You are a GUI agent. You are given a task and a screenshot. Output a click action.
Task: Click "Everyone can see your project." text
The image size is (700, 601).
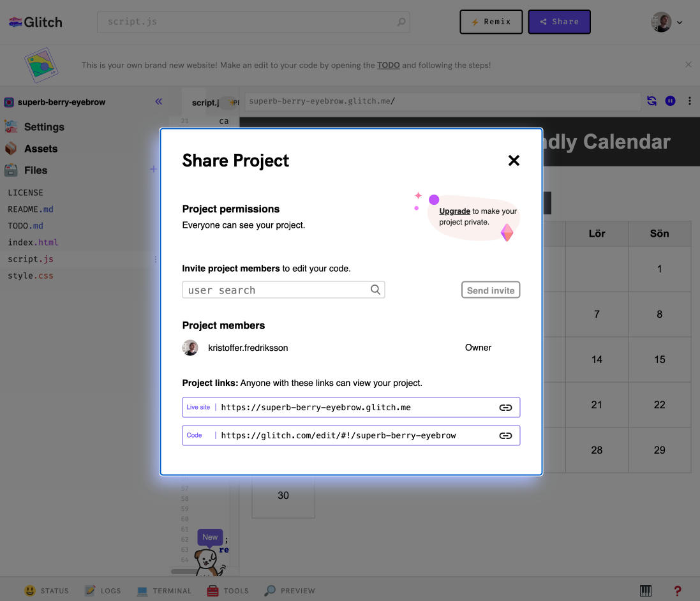click(x=244, y=225)
